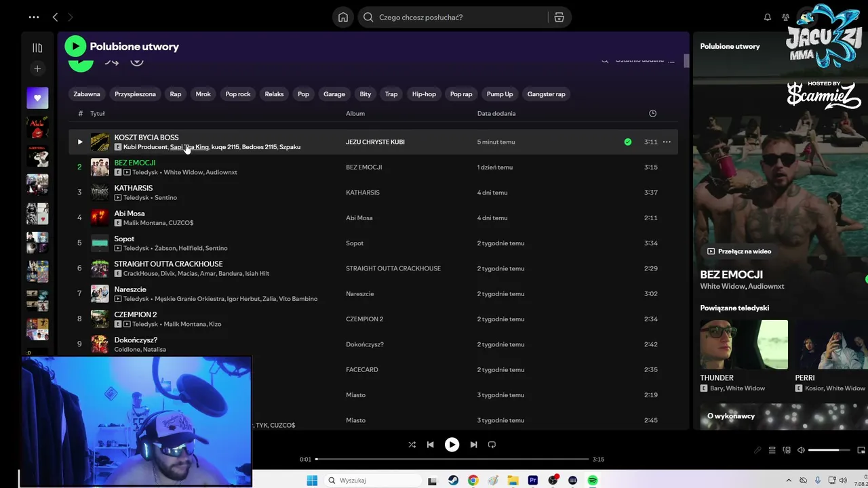Select the Garage filter chip
This screenshot has width=868, height=488.
334,94
